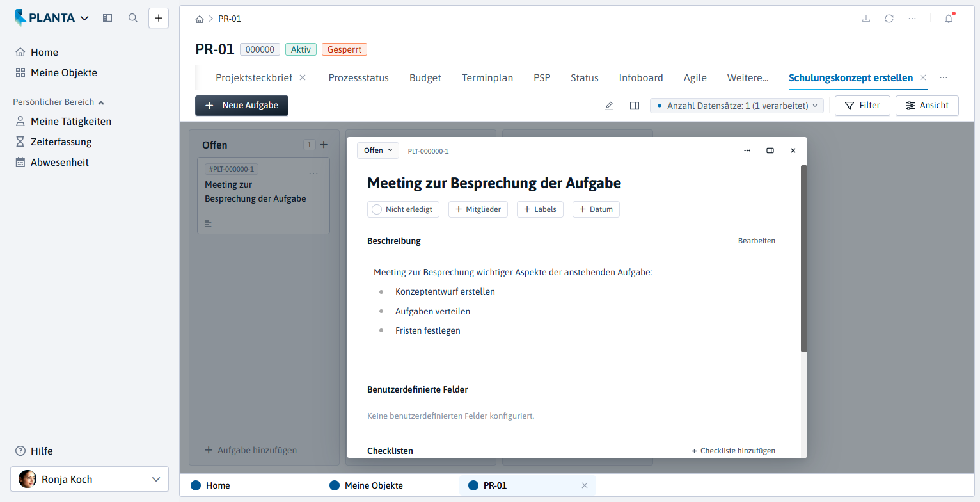The width and height of the screenshot is (980, 502).
Task: Collapse the Persönlicher Bereich section
Action: click(x=59, y=102)
